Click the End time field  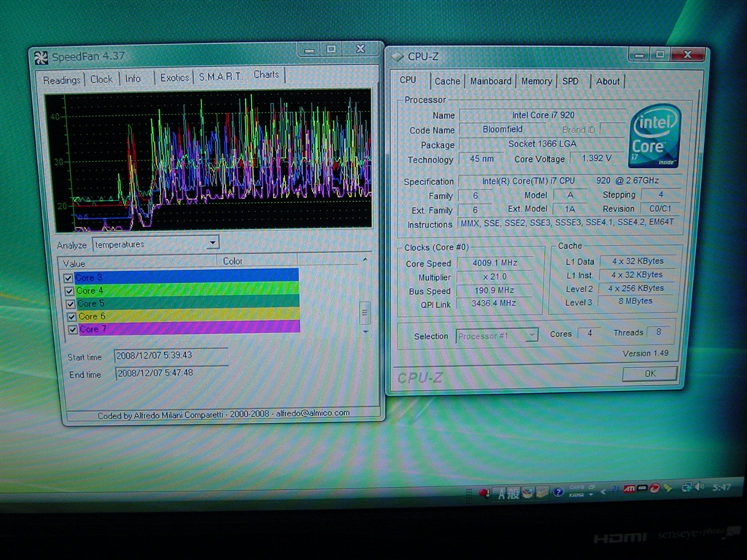[x=171, y=373]
